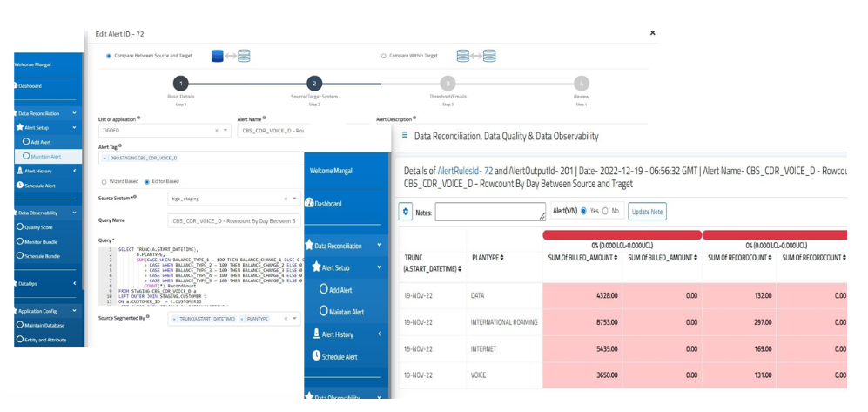This screenshot has height=412, width=868.
Task: Open the gear settings icon next to Notes
Action: (x=405, y=212)
